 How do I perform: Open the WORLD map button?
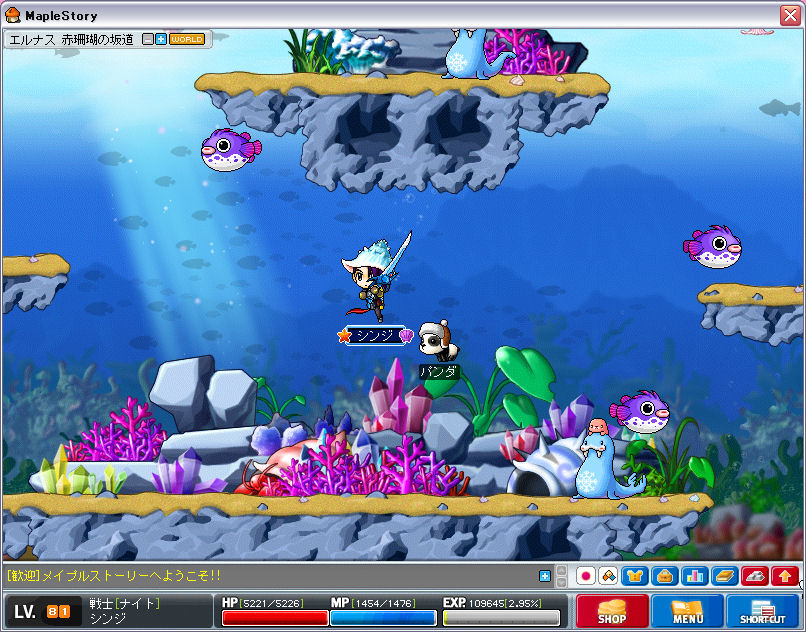(x=187, y=39)
